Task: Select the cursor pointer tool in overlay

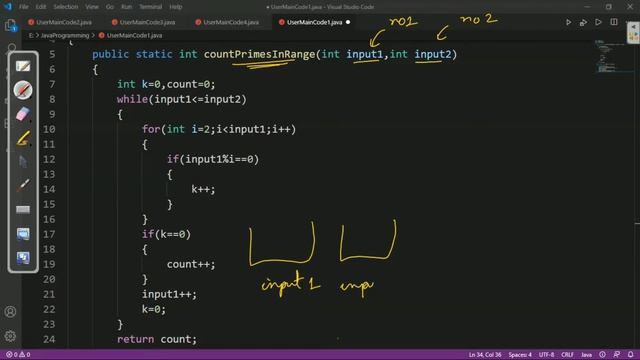Action: pyautogui.click(x=23, y=162)
